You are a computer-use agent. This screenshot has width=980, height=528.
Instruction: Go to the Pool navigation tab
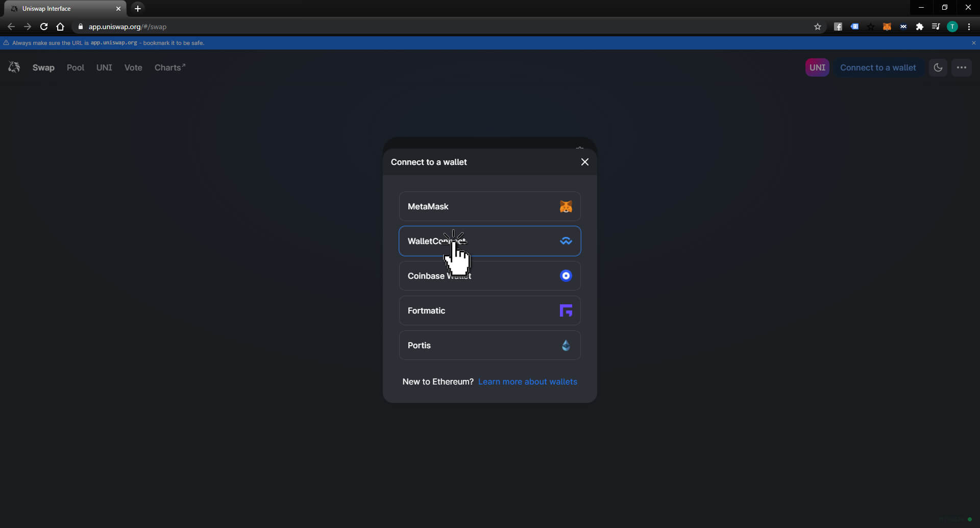point(76,67)
